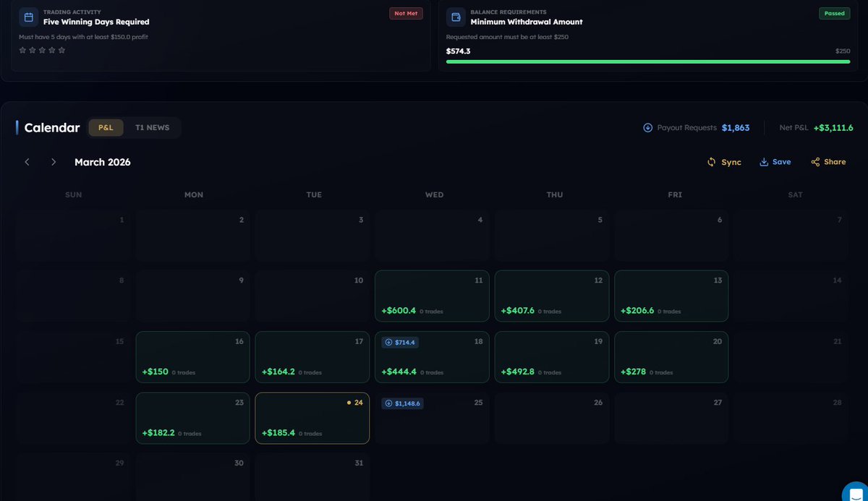The height and width of the screenshot is (501, 868).
Task: Click the empty March 26 day cell
Action: tap(552, 419)
